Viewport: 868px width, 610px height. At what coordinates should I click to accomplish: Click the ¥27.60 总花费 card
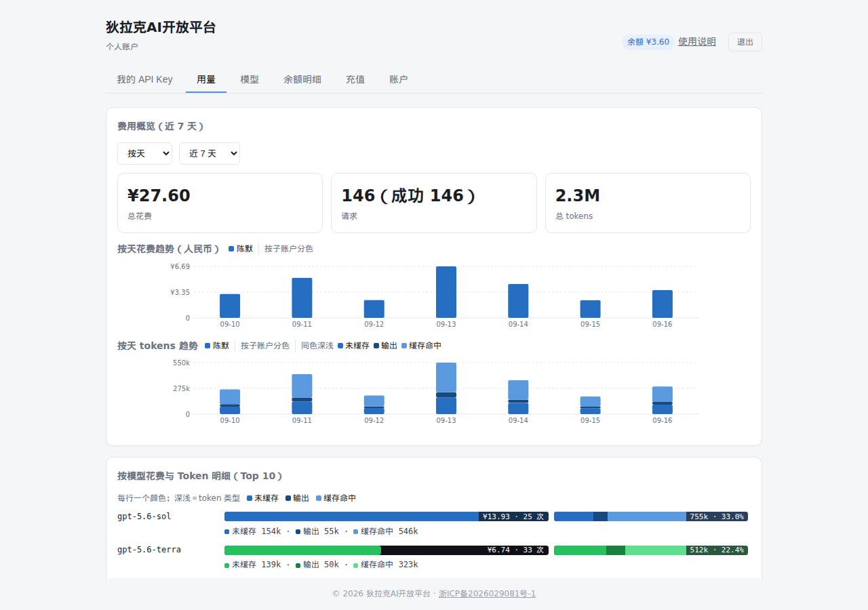[x=220, y=203]
